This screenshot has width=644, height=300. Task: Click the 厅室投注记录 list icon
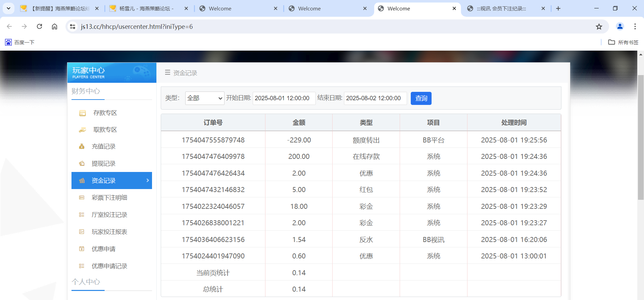click(82, 215)
